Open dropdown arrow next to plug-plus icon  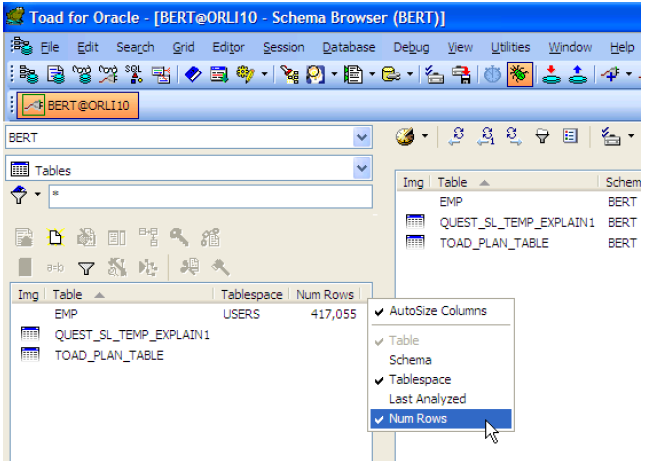(x=629, y=74)
